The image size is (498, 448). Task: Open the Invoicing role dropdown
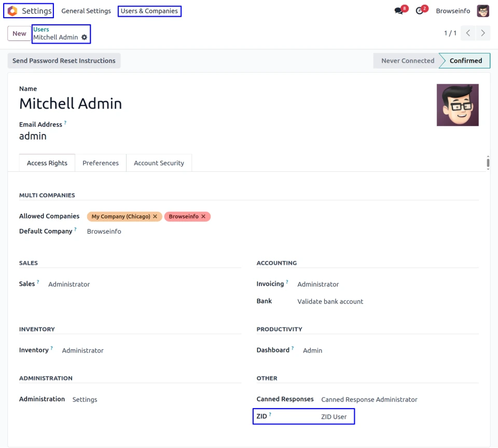pos(318,284)
